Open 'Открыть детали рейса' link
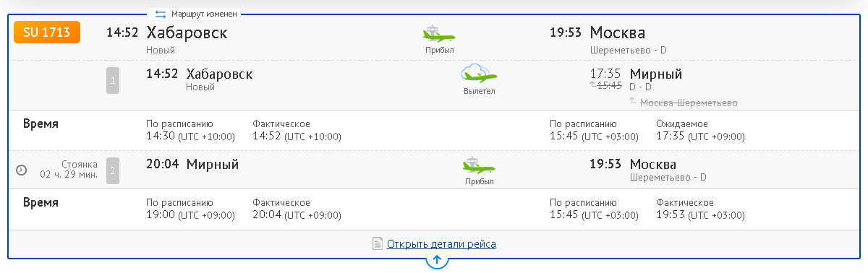The width and height of the screenshot is (868, 273). [441, 244]
